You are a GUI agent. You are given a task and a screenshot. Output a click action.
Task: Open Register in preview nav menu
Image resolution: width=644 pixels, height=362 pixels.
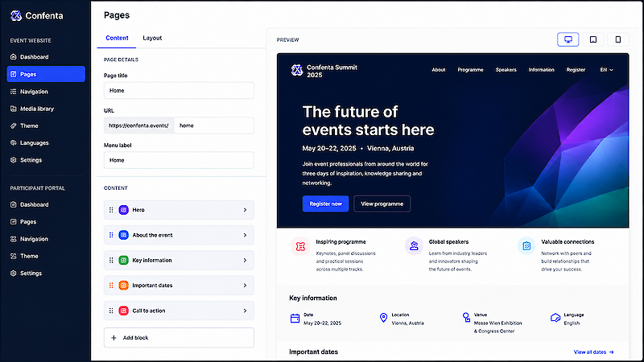576,70
